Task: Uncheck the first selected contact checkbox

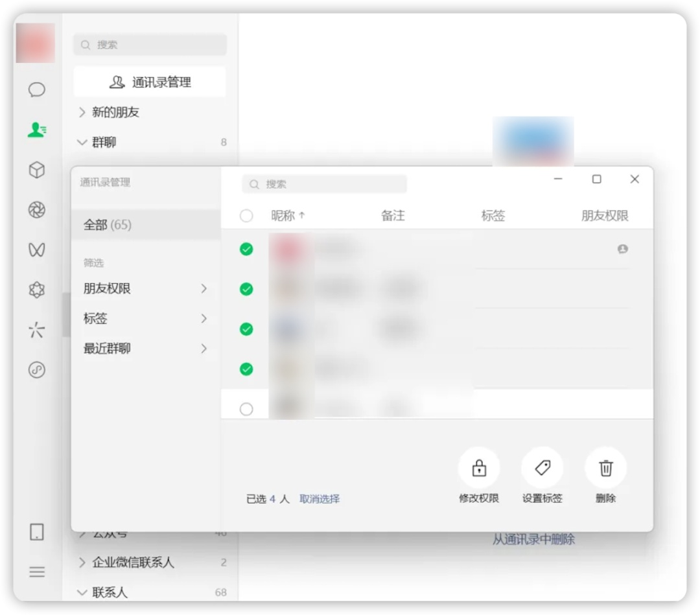Action: [246, 249]
